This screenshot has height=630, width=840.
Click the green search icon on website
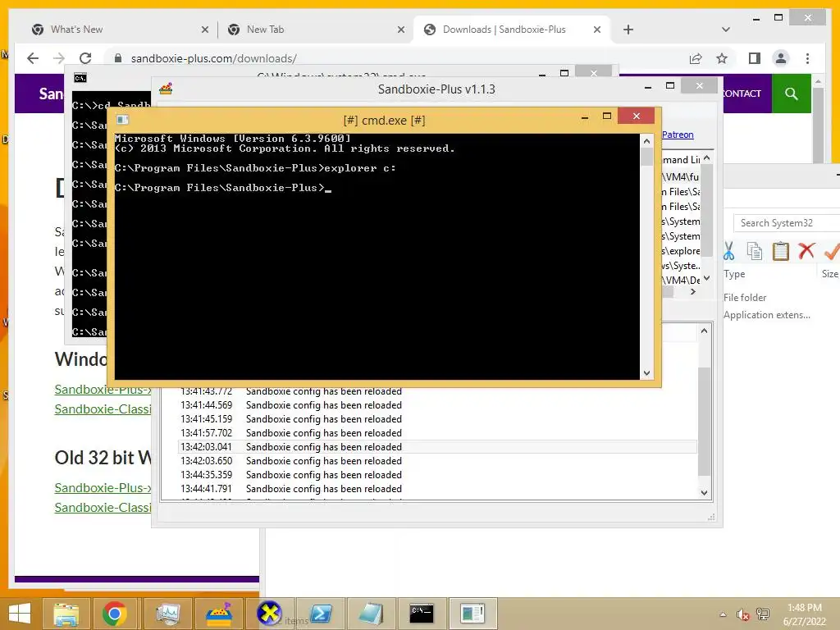coord(792,94)
